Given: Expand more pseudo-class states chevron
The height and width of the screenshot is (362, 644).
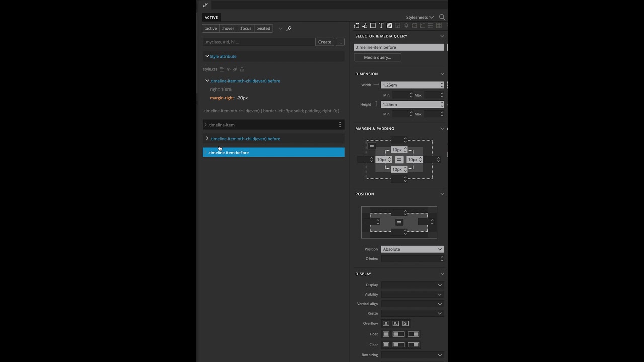Looking at the screenshot, I should [280, 29].
